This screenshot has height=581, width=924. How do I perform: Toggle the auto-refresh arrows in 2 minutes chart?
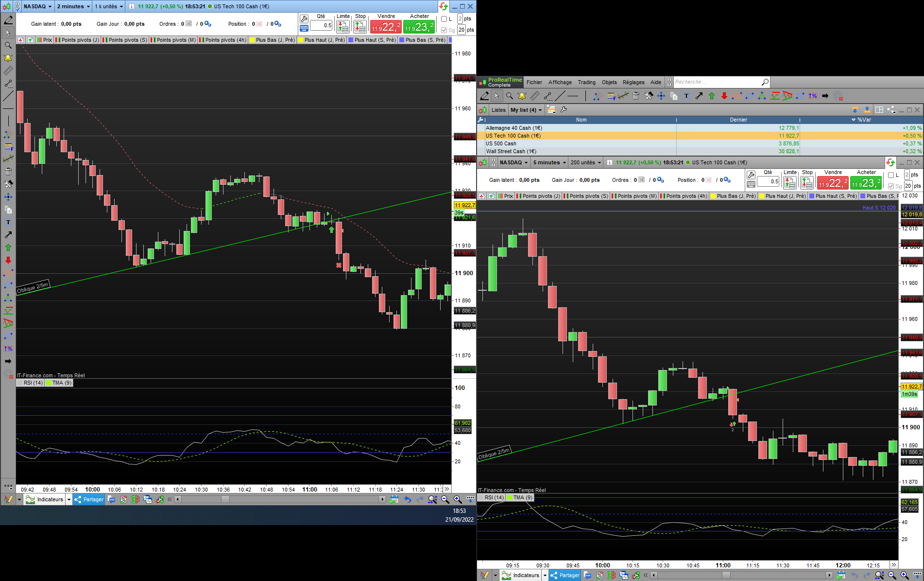[x=443, y=6]
